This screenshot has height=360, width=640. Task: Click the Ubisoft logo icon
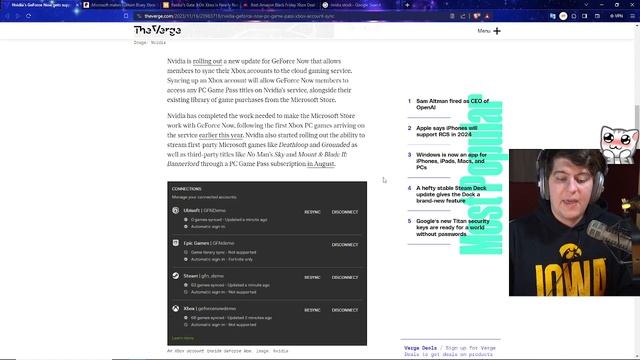pos(176,210)
